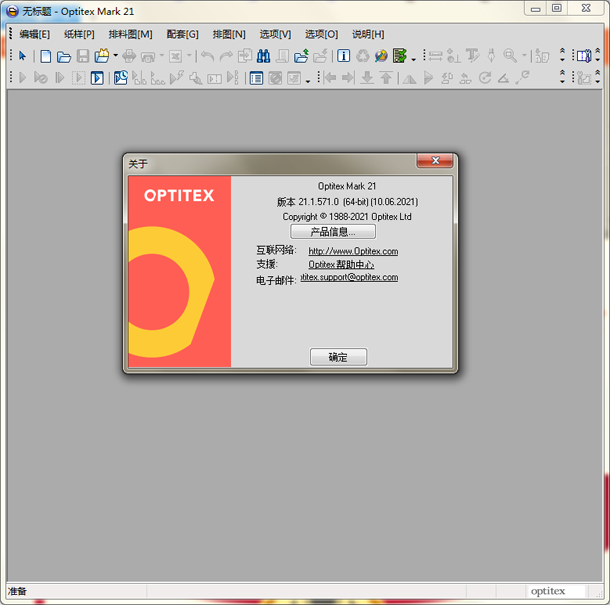Open the plotter dropdown arrow
The image size is (610, 605).
pos(161,56)
